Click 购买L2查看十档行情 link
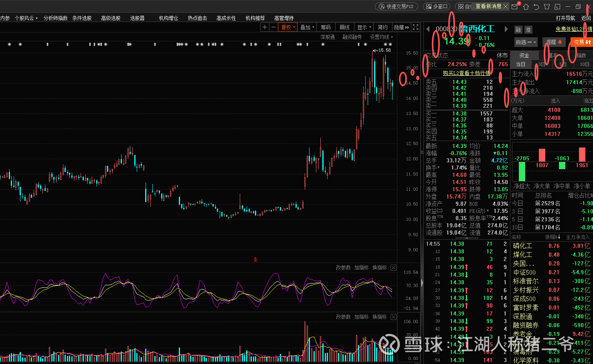Viewport: 593px width, 364px height. (466, 73)
